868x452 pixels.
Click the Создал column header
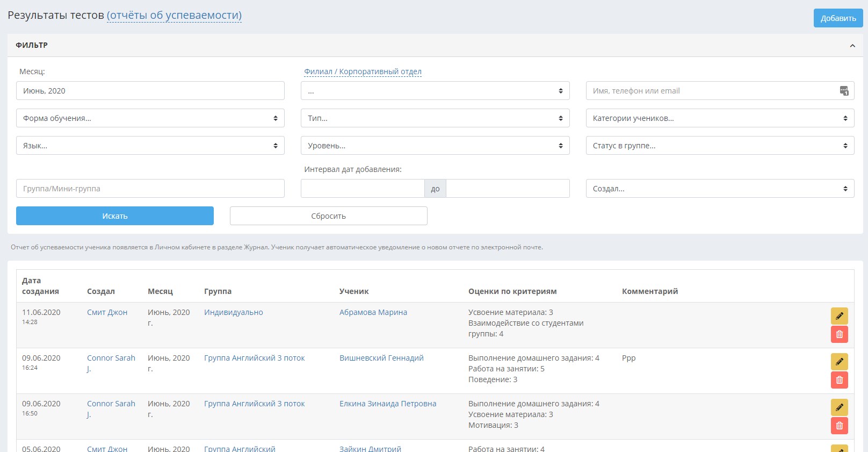101,291
